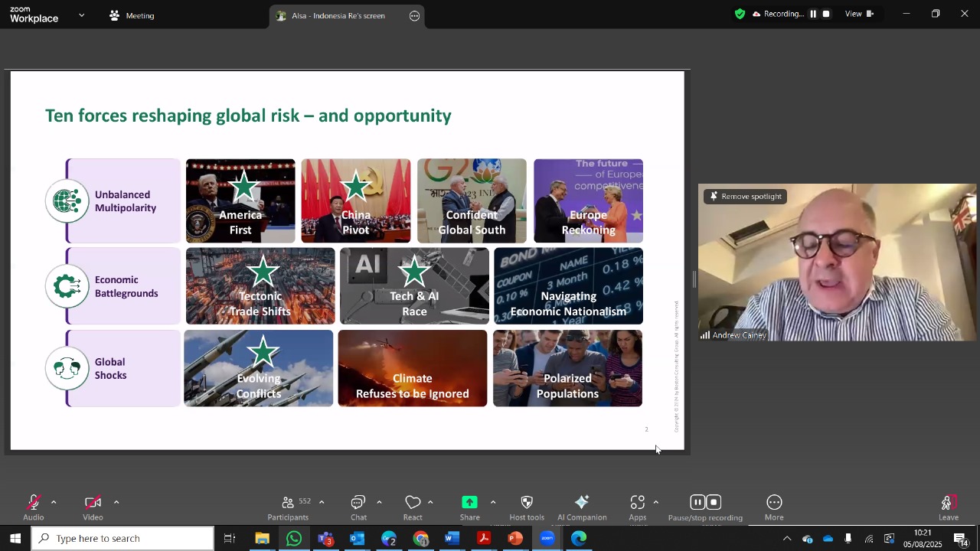This screenshot has width=980, height=551.
Task: Click the green Share screen icon
Action: coord(469,502)
